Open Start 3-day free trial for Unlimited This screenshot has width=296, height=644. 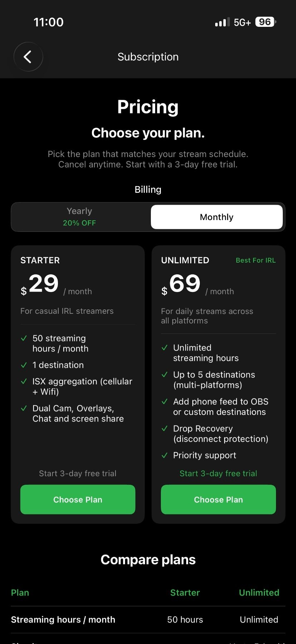coord(218,473)
